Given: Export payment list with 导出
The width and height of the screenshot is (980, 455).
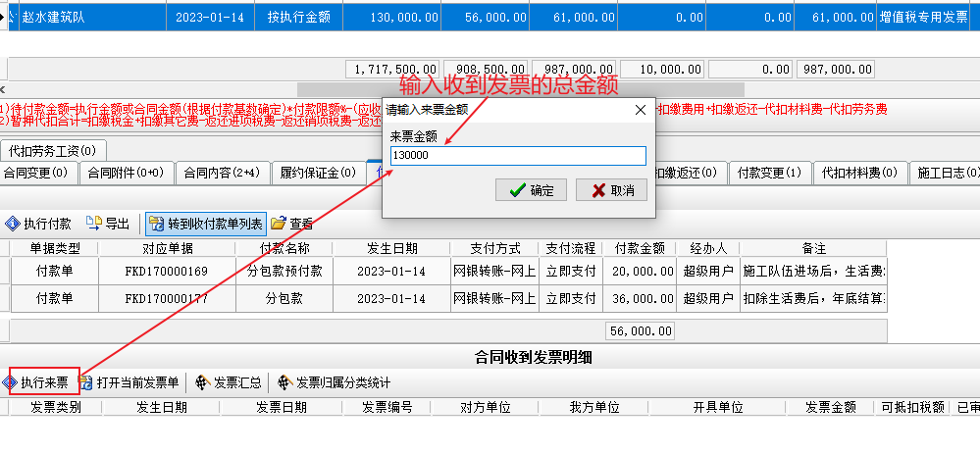Looking at the screenshot, I should tap(108, 224).
